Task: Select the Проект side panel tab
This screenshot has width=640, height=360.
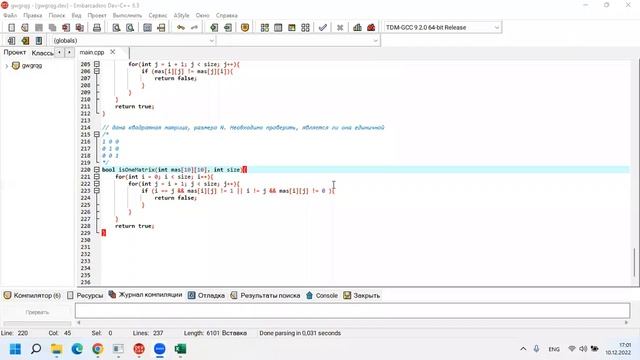Action: tap(15, 52)
